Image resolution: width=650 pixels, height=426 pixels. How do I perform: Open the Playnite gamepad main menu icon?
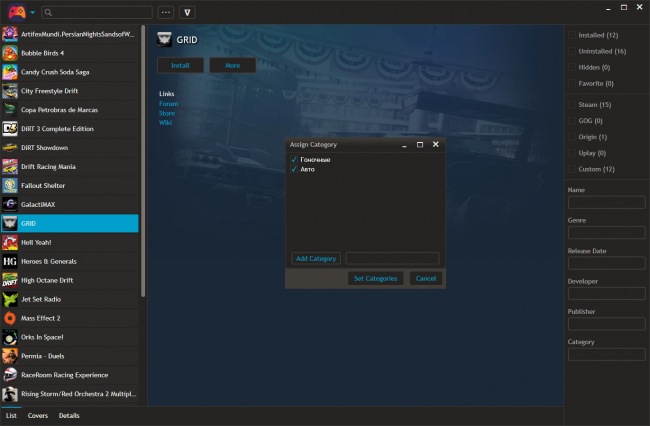17,12
